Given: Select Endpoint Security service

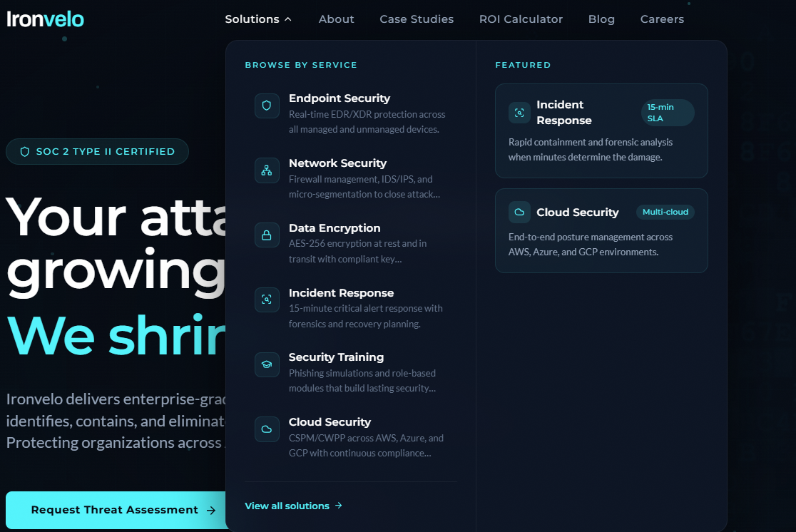Looking at the screenshot, I should click(x=351, y=113).
